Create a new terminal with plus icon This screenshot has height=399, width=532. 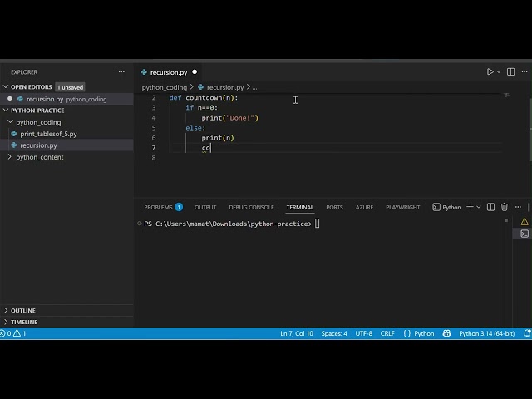click(470, 207)
